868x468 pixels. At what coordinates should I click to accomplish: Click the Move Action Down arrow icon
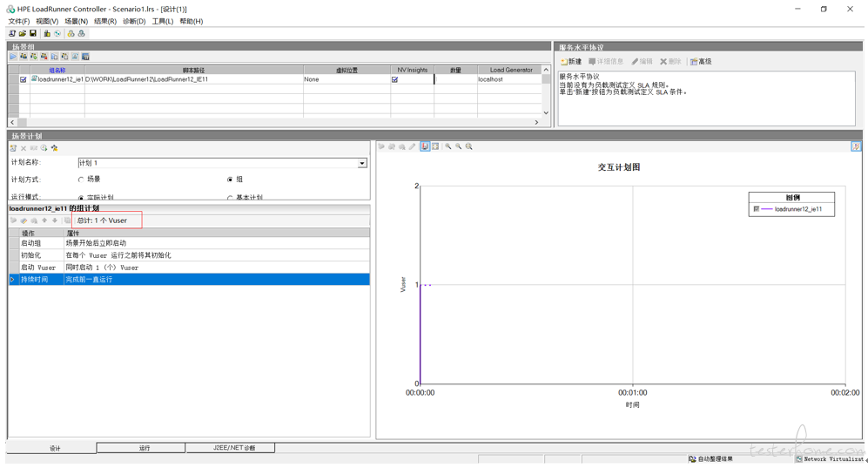(x=55, y=220)
